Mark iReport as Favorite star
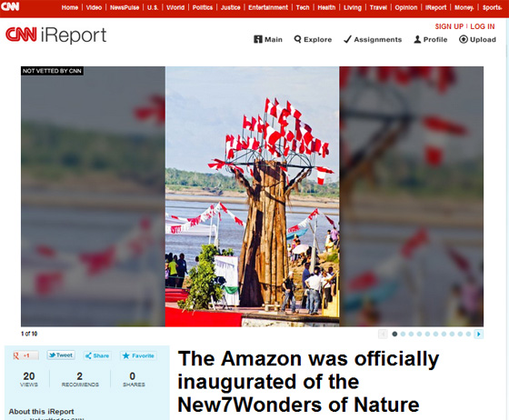 (x=138, y=355)
